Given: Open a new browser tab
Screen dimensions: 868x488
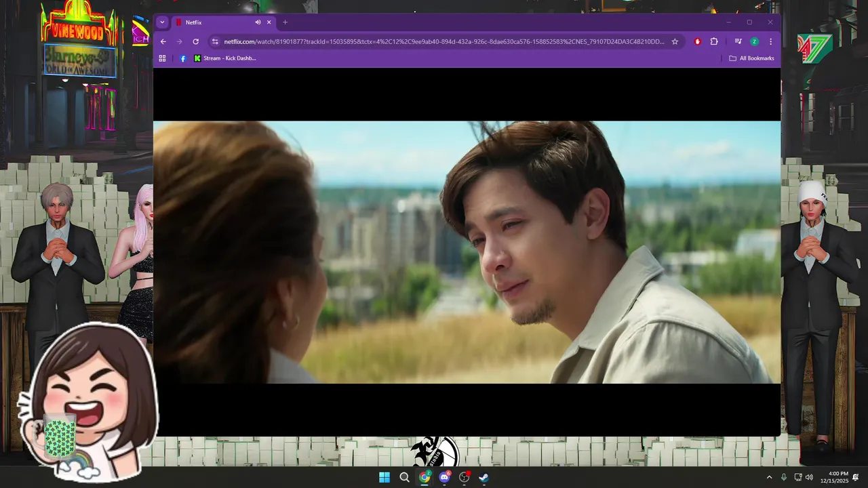Looking at the screenshot, I should tap(285, 22).
